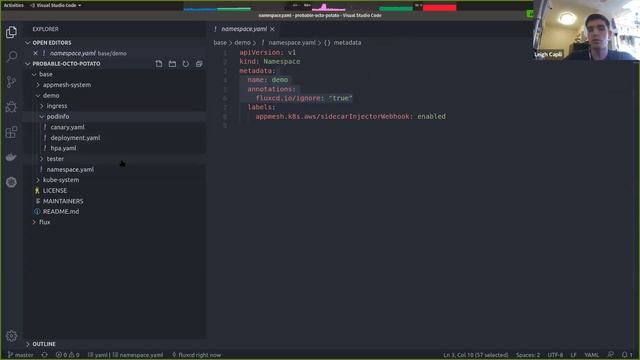Open the Kubernetes view in activity bar
This screenshot has height=360, width=640.
click(11, 182)
